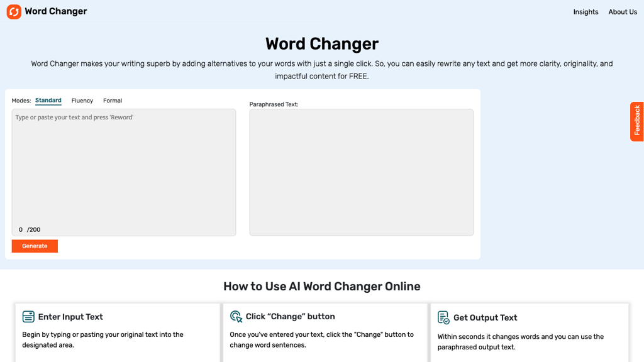Click the Paraphrased Text output area

click(361, 172)
